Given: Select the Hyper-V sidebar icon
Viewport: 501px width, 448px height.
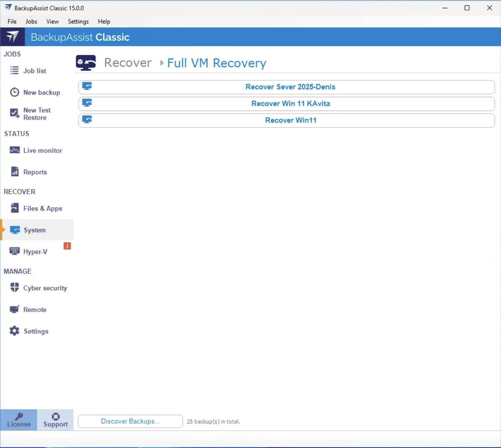Looking at the screenshot, I should (14, 251).
